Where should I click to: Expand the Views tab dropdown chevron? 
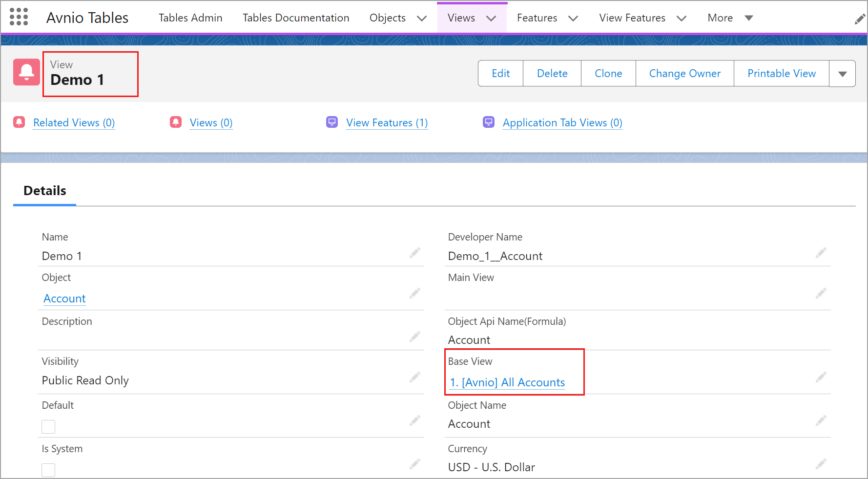(x=491, y=19)
